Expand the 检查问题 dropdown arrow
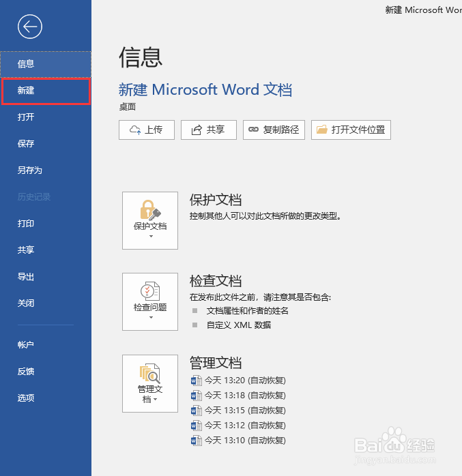The height and width of the screenshot is (476, 462). click(x=151, y=318)
